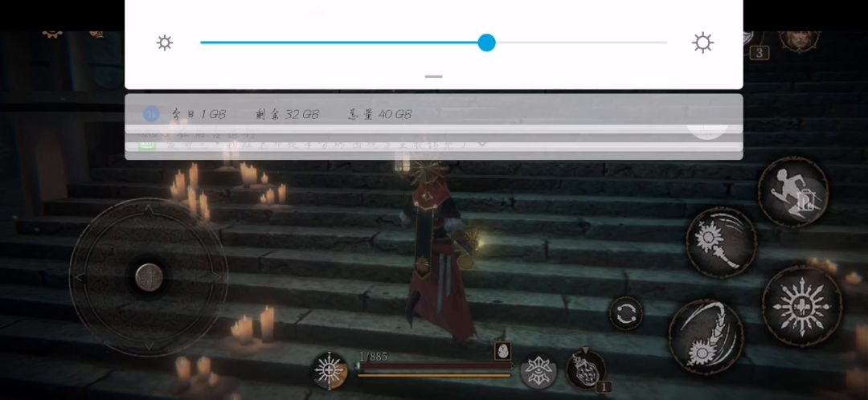Tap the eye crest emblem icon
The height and width of the screenshot is (400, 868).
pos(538,371)
